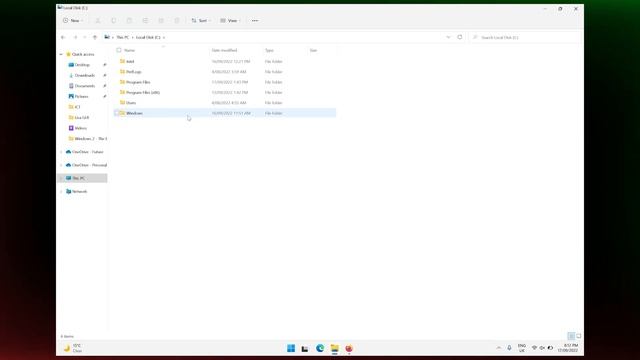Expand the OneDrive - Personal node
This screenshot has width=640, height=360.
61,165
